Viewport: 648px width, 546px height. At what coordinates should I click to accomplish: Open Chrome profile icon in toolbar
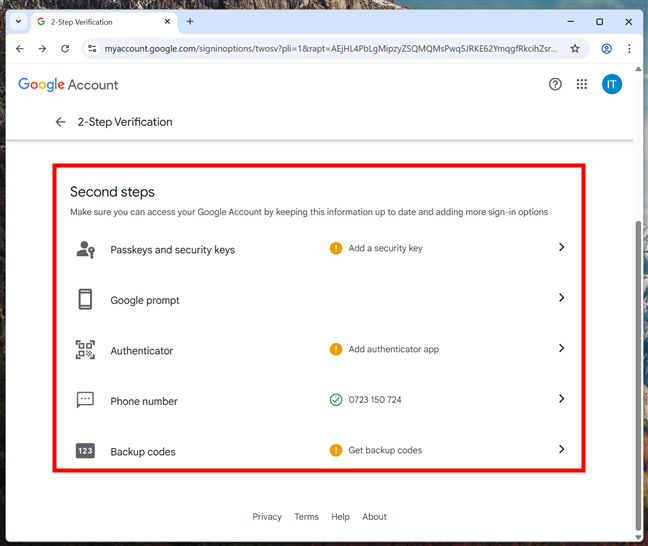point(606,49)
